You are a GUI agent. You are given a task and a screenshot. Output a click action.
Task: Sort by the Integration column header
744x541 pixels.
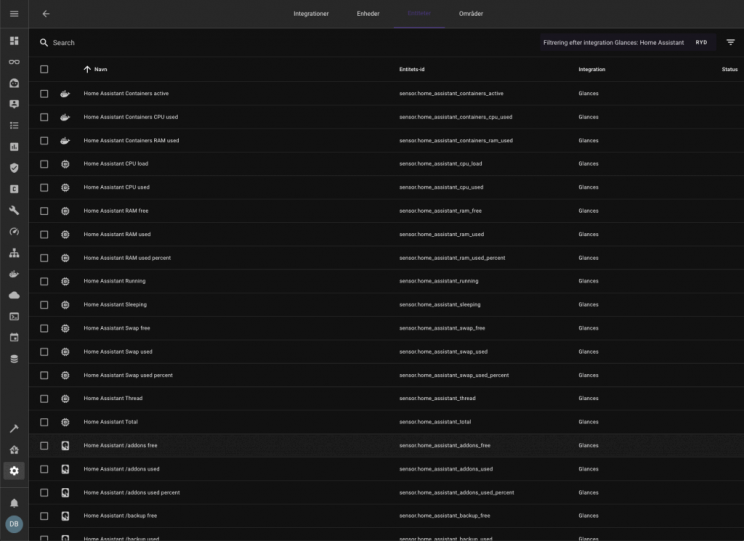point(591,69)
